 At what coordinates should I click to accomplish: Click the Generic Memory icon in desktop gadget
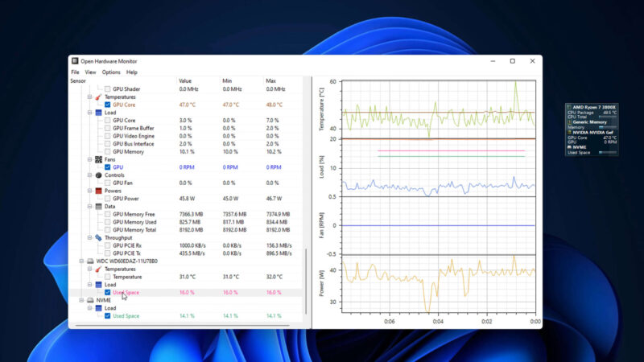click(x=569, y=122)
